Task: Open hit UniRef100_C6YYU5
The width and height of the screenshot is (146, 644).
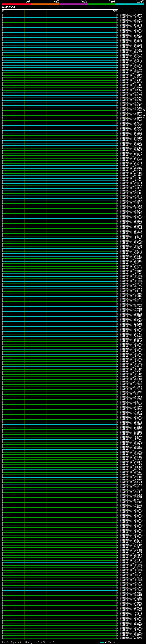Action: click(131, 37)
